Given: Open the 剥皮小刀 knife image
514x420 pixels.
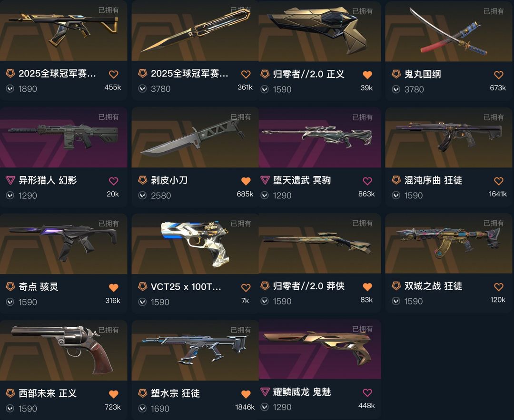Looking at the screenshot, I should click(x=195, y=137).
